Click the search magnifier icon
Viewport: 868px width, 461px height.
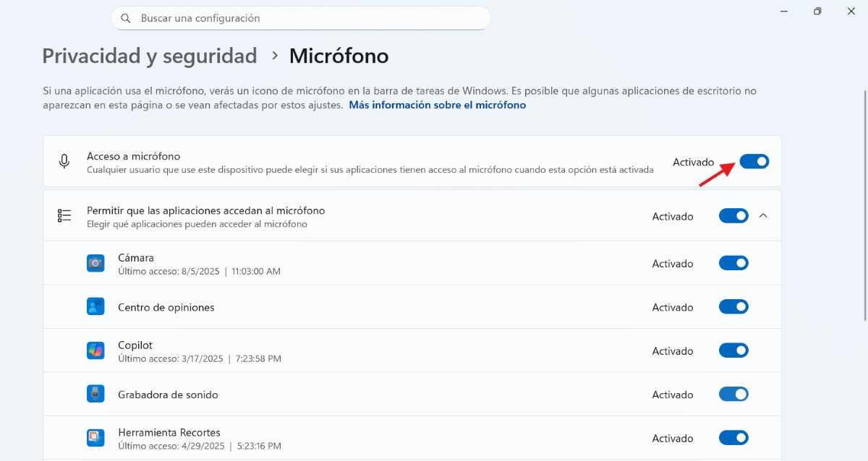point(126,17)
